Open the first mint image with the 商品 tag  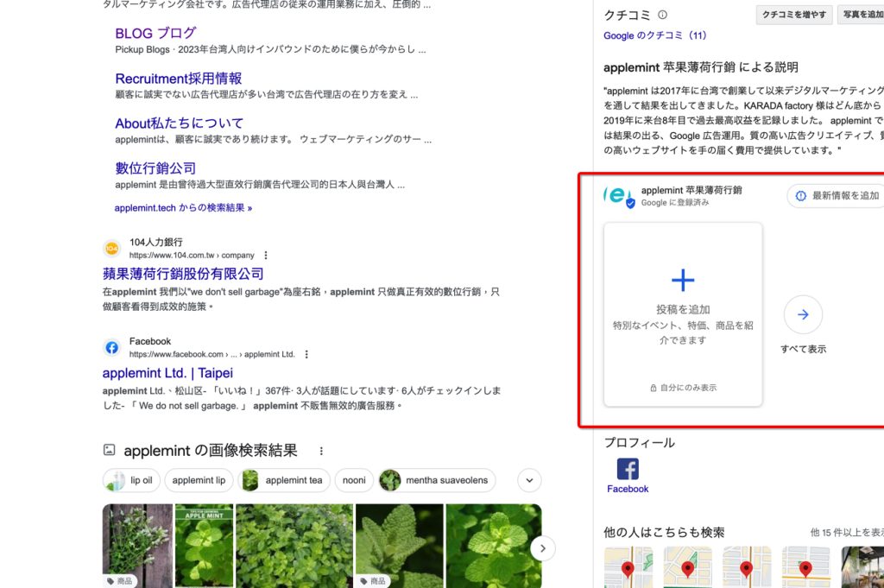[x=137, y=546]
